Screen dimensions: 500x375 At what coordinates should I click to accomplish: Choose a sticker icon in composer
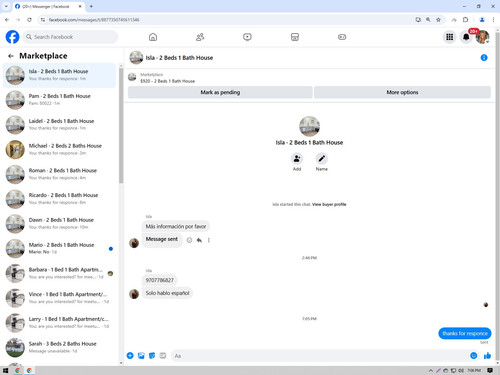[x=152, y=356]
